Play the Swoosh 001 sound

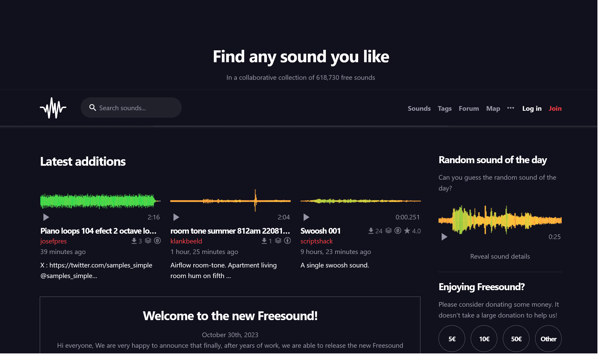click(306, 217)
